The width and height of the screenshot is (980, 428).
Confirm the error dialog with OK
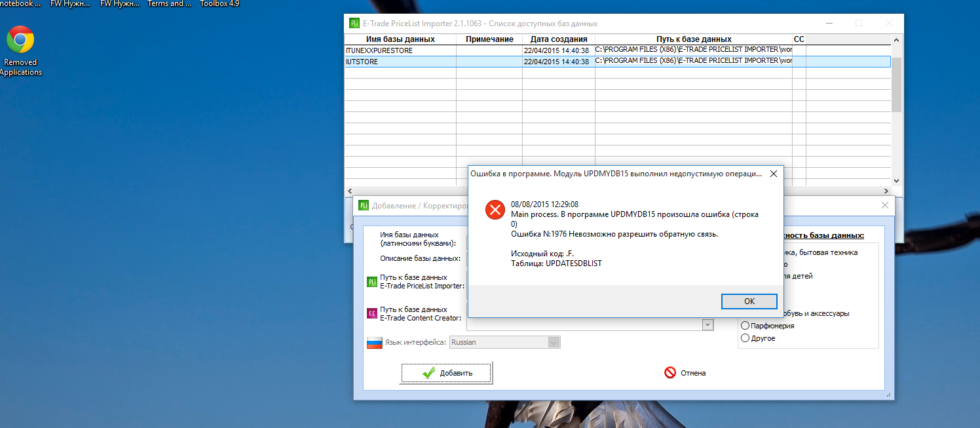tap(749, 302)
